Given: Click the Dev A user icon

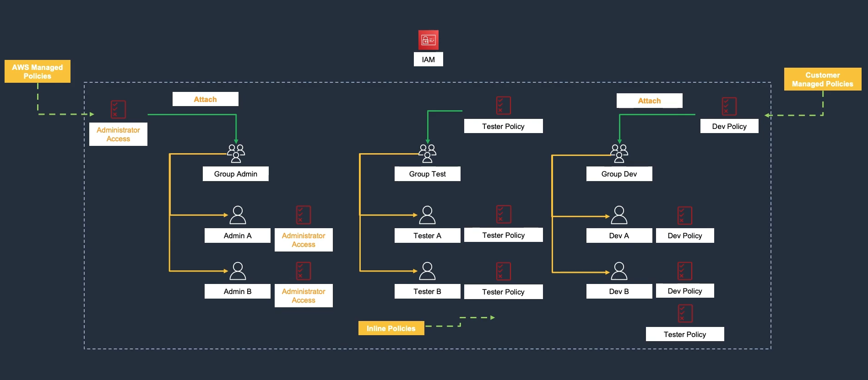Looking at the screenshot, I should point(619,215).
